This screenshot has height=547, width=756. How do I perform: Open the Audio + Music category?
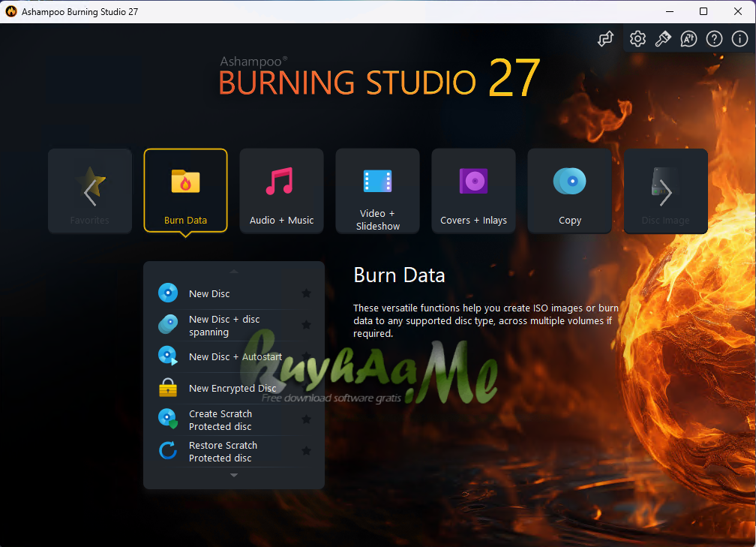[281, 191]
